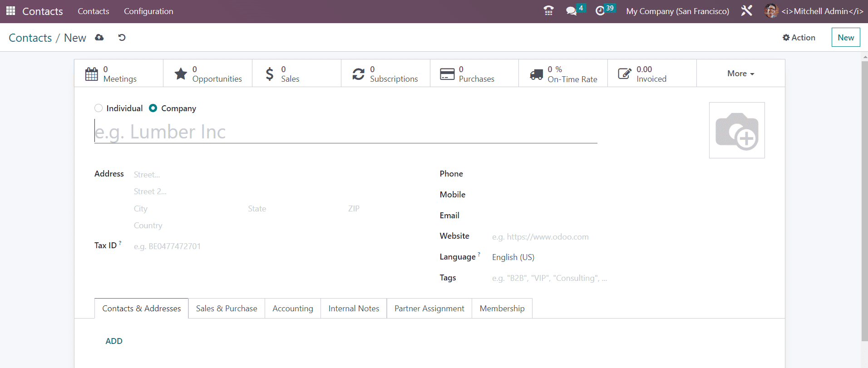This screenshot has width=868, height=368.
Task: Open the Action gear dropdown
Action: click(799, 38)
